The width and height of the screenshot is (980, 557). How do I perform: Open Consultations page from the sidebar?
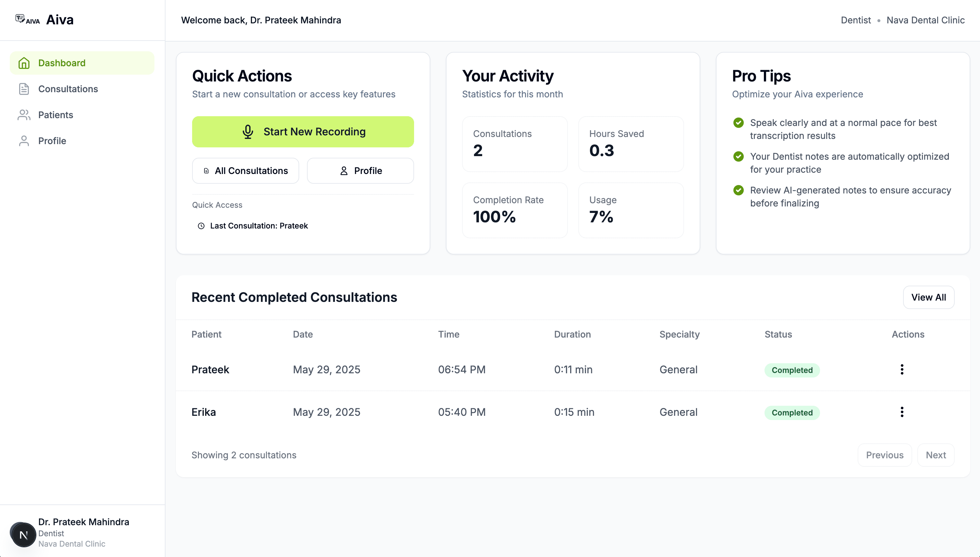(x=68, y=89)
